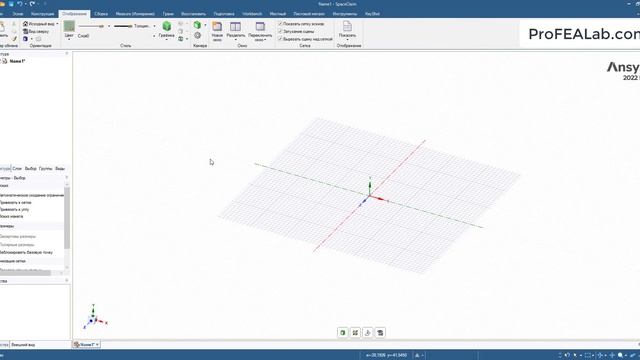Open the Workbench ribbon tab
This screenshot has width=640, height=360.
[x=252, y=14]
